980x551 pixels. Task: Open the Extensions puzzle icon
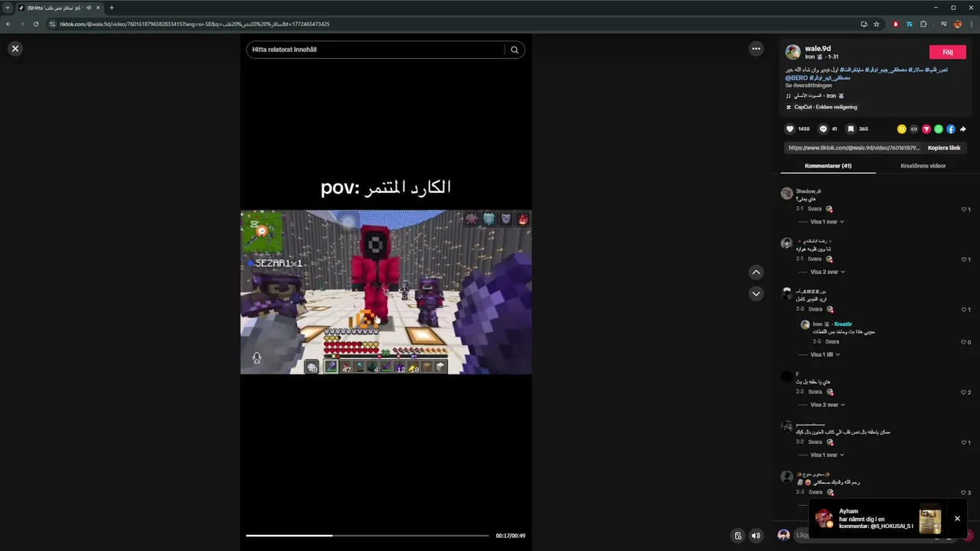tap(923, 24)
